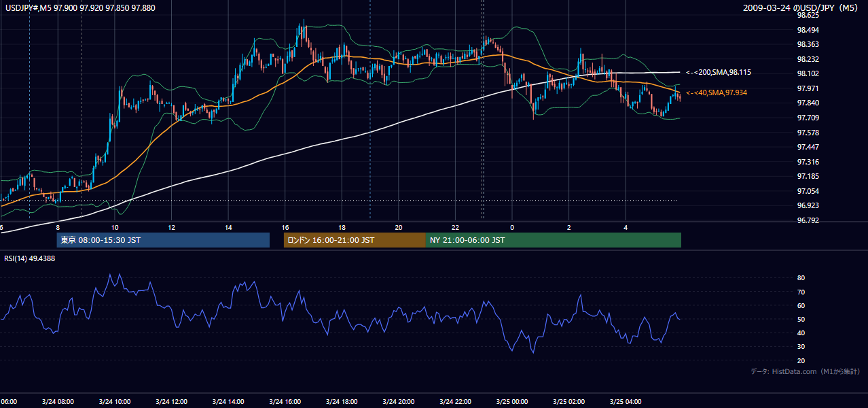The height and width of the screenshot is (408, 868).
Task: Click RSI scale level 50
Action: tap(801, 320)
